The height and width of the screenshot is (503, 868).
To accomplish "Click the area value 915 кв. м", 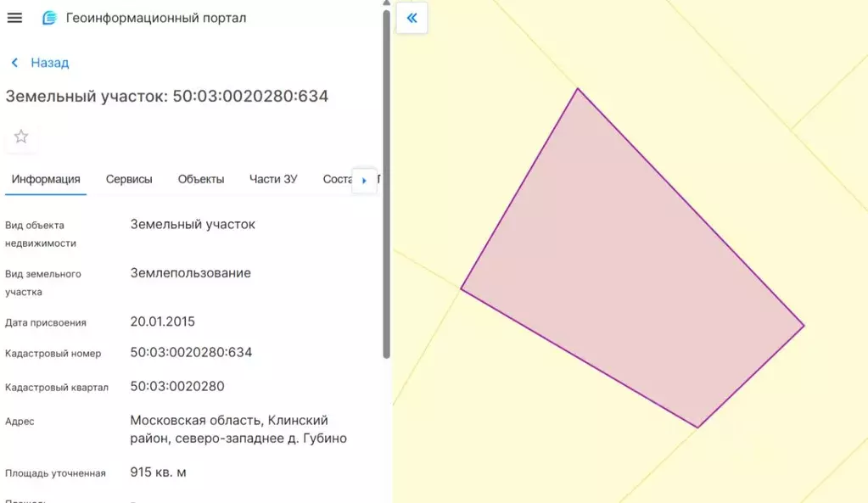I will (x=159, y=472).
